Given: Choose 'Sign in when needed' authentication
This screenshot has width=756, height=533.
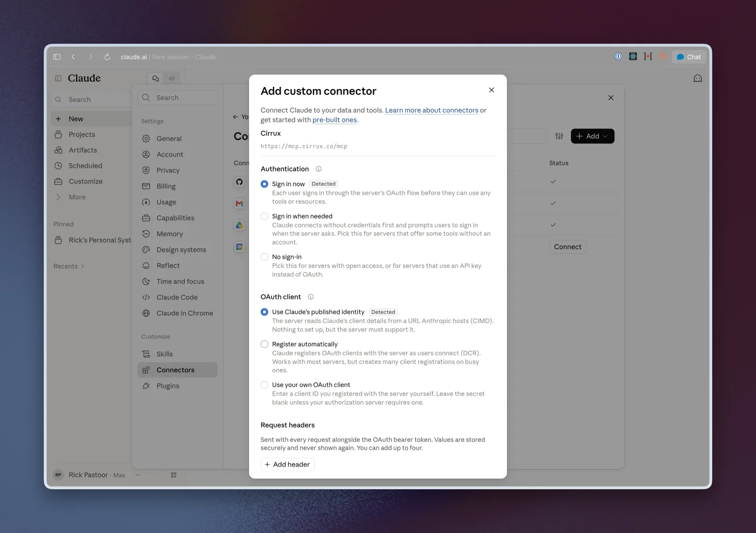Looking at the screenshot, I should pos(265,216).
